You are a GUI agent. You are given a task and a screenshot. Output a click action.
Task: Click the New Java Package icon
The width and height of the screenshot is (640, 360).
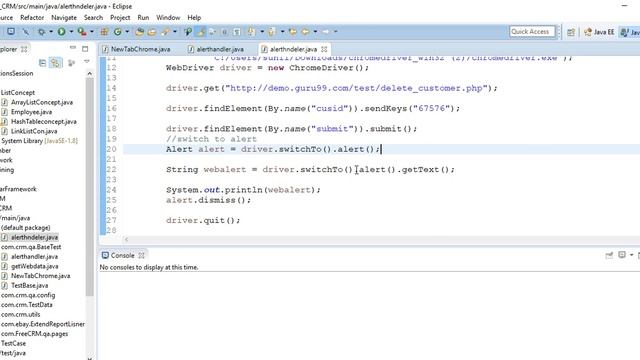tap(104, 31)
